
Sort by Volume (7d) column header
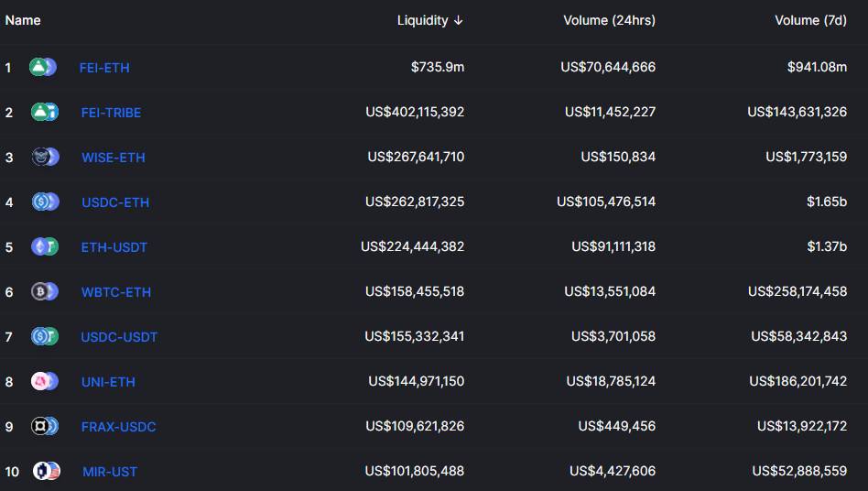click(810, 20)
